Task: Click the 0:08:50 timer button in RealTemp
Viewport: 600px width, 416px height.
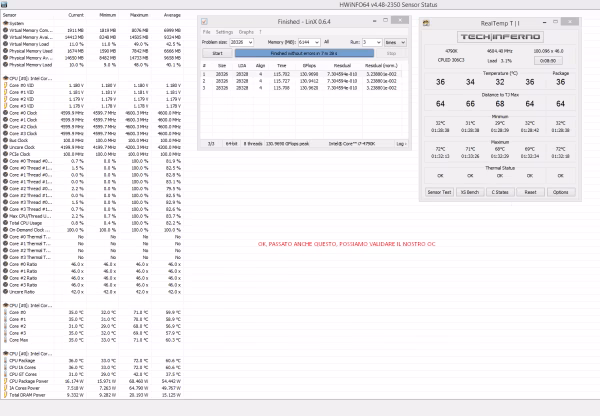Action: (x=548, y=61)
